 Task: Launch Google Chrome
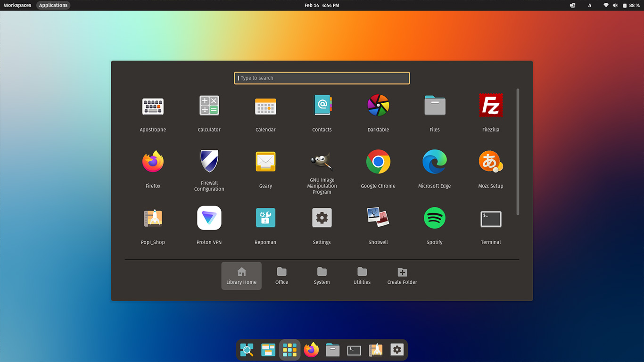378,169
